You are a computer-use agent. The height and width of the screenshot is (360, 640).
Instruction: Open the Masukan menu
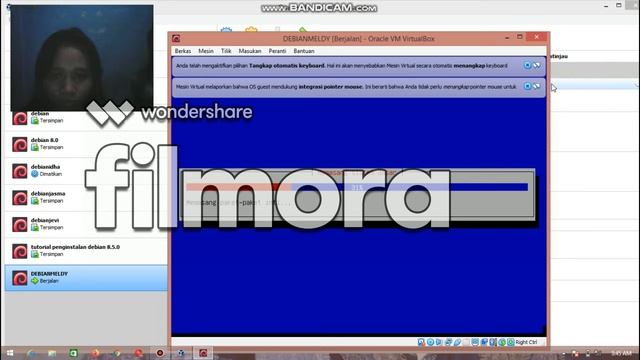pos(250,51)
